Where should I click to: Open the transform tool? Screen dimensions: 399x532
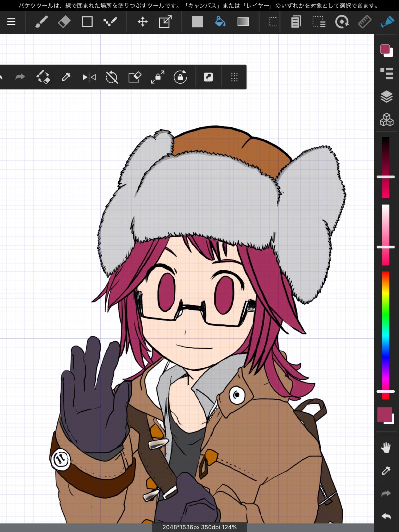165,22
